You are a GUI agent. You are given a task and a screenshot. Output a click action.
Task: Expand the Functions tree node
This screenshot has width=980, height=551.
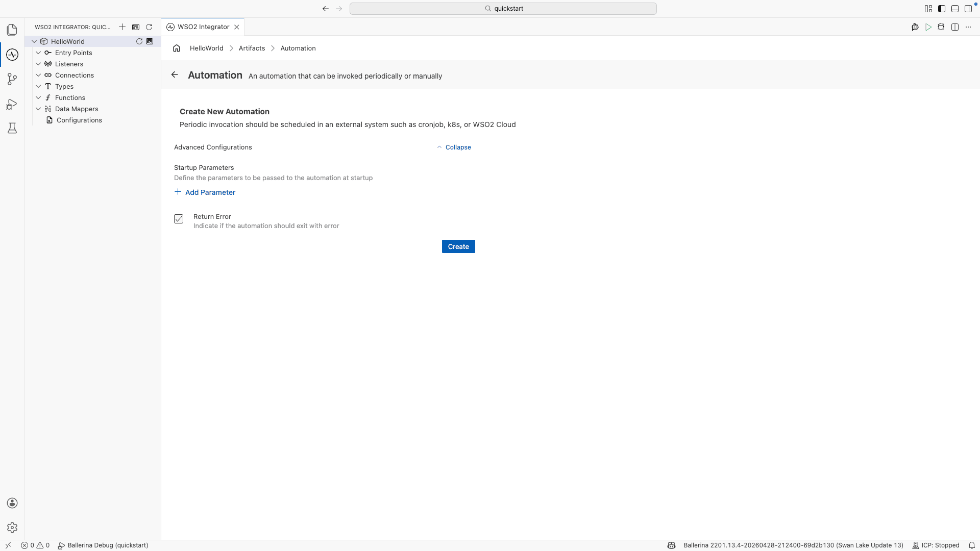(38, 97)
